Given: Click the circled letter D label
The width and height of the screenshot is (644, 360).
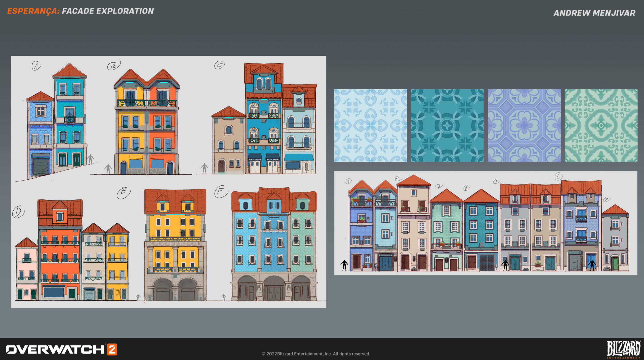Looking at the screenshot, I should (x=18, y=212).
